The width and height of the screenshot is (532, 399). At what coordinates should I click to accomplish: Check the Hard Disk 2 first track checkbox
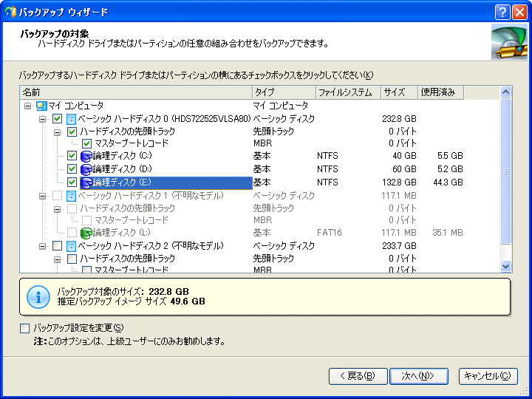[x=72, y=259]
